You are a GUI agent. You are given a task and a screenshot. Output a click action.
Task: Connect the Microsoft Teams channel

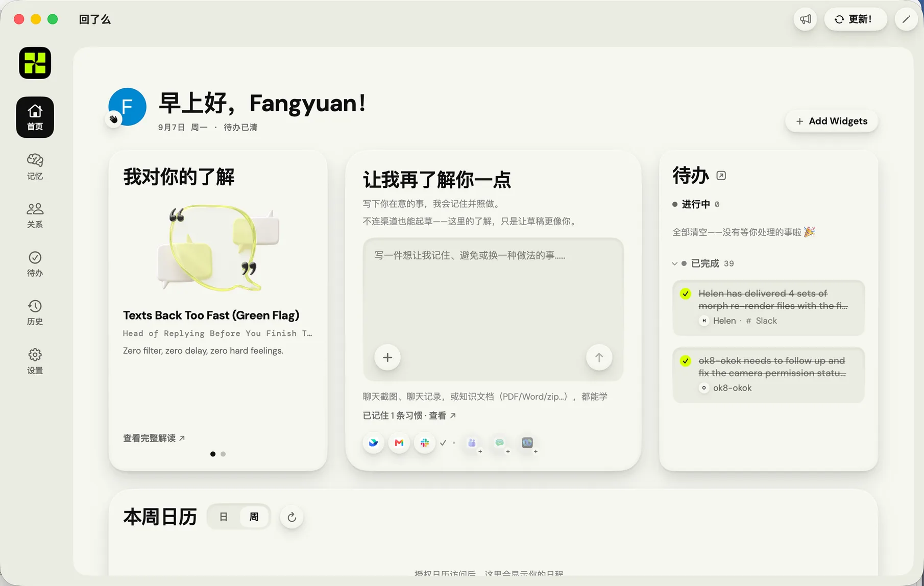click(x=473, y=443)
